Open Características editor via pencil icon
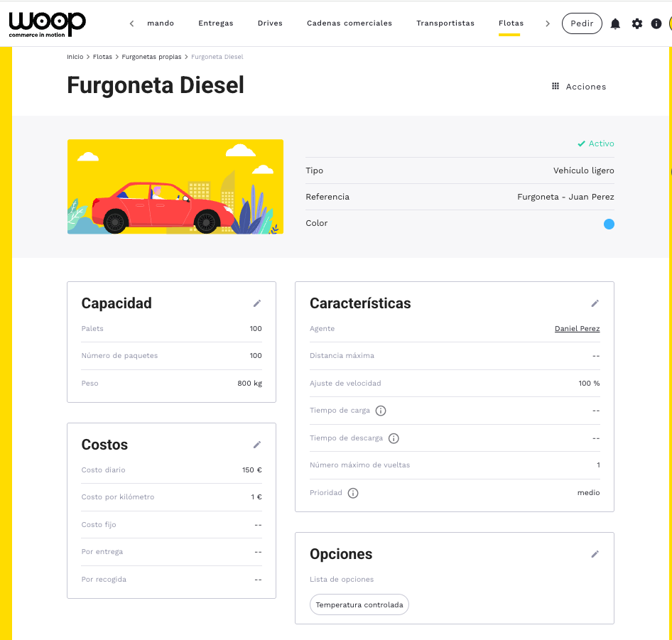The image size is (672, 640). (x=595, y=303)
